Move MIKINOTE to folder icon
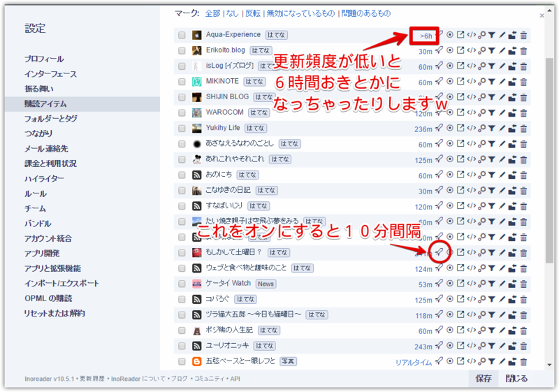 [x=512, y=82]
